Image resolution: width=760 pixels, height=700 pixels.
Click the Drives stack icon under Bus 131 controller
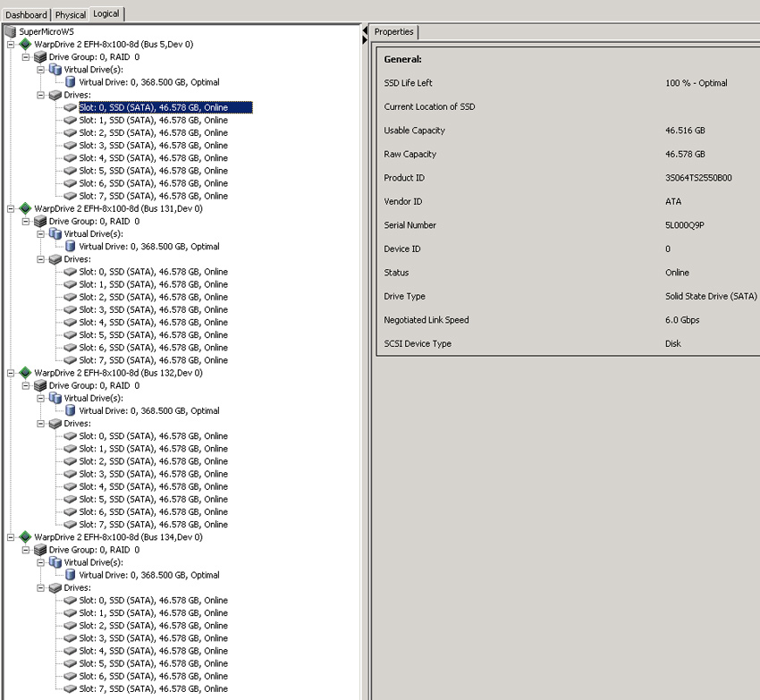[x=55, y=259]
